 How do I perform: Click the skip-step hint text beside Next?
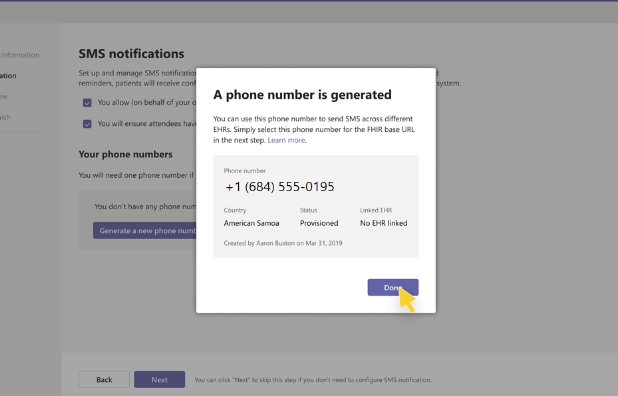click(313, 380)
